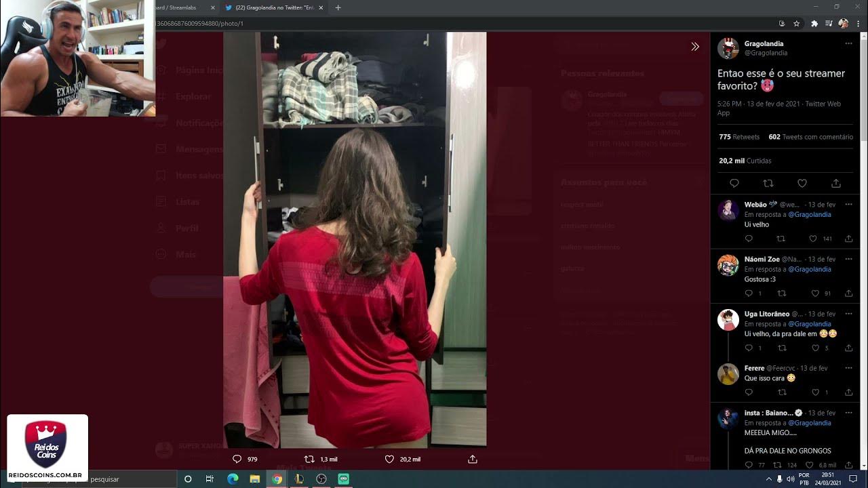Open more options on Webão's reply
Viewport: 868px width, 488px height.
(848, 204)
